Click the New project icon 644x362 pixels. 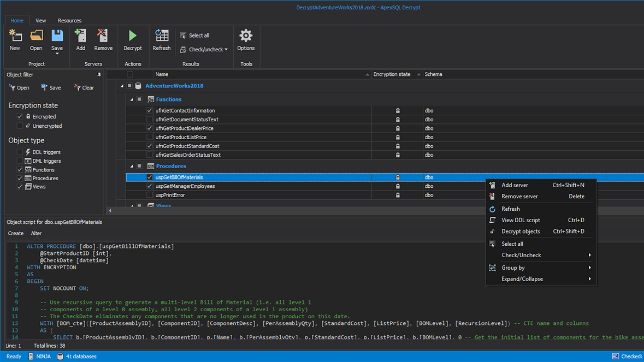click(15, 35)
